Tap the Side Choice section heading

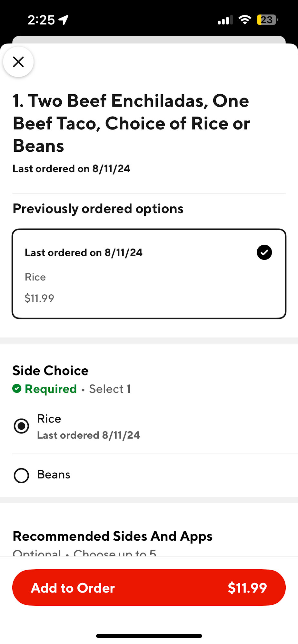[51, 371]
